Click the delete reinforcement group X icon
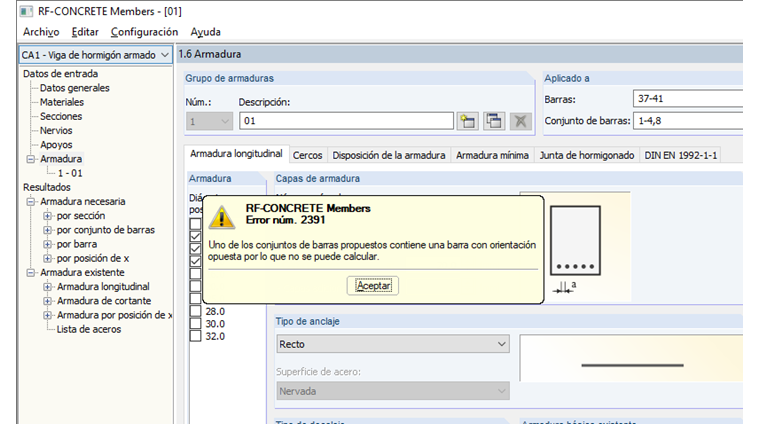Image resolution: width=760 pixels, height=424 pixels. tap(521, 121)
